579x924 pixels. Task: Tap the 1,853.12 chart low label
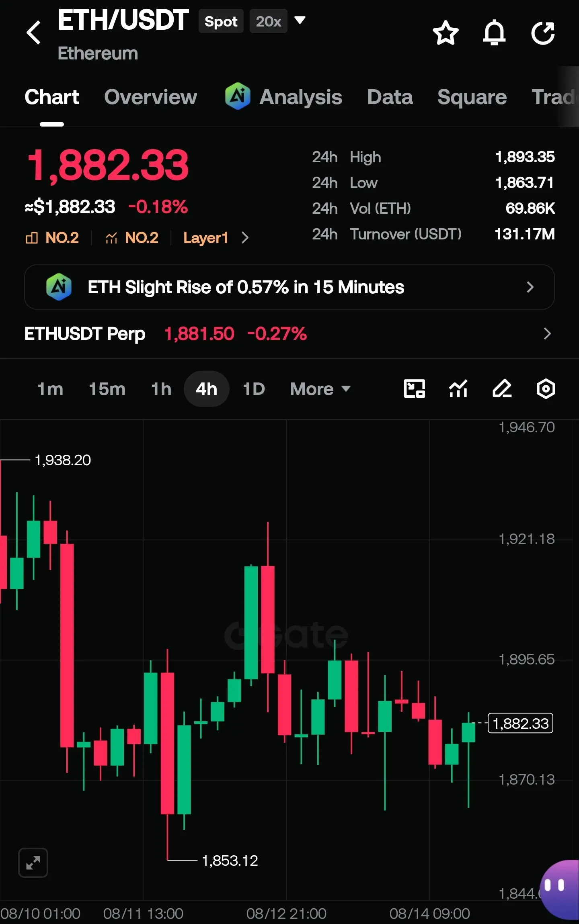click(230, 861)
